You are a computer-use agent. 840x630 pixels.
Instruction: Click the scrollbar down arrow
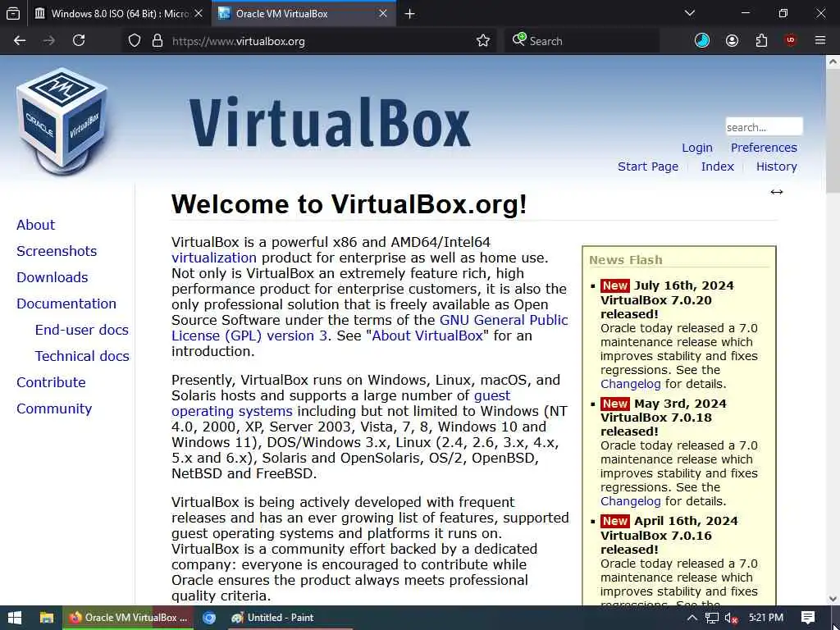pyautogui.click(x=833, y=598)
